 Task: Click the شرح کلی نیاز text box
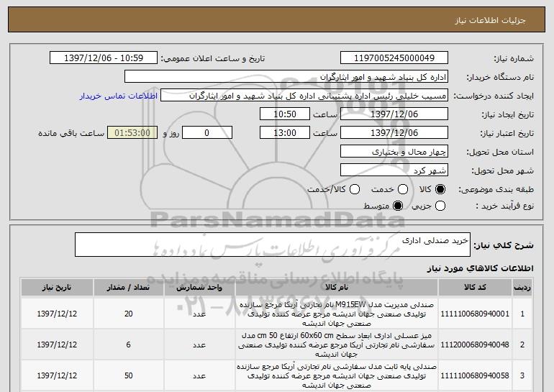[x=273, y=245]
